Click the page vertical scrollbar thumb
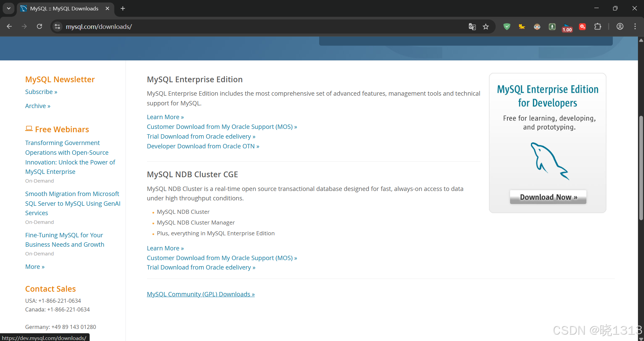 tap(641, 168)
